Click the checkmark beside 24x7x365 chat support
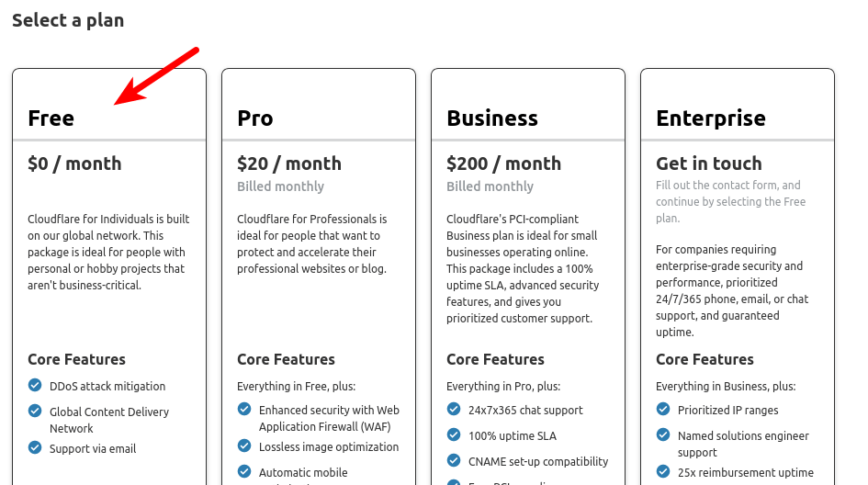This screenshot has height=485, width=868. tap(454, 410)
